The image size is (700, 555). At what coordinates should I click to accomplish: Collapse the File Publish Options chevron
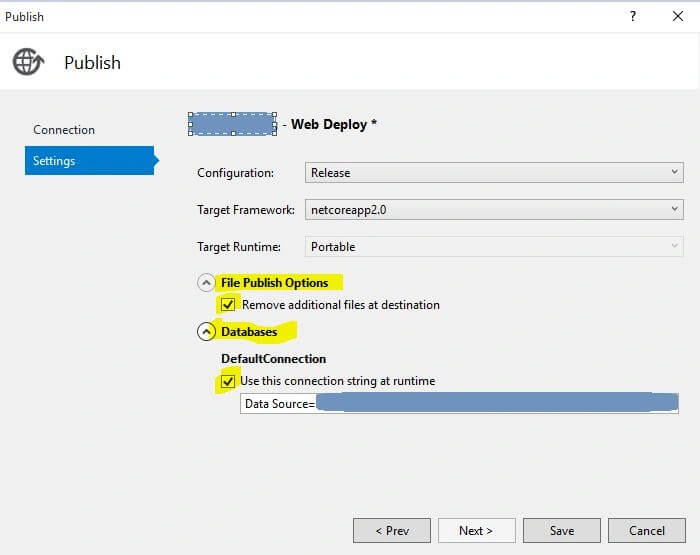click(206, 283)
